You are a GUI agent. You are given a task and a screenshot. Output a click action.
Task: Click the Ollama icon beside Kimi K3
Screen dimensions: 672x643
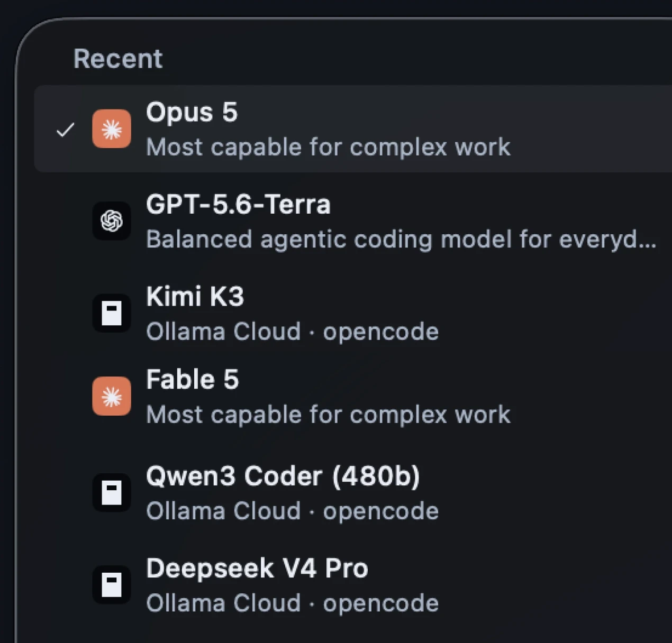coord(112,313)
